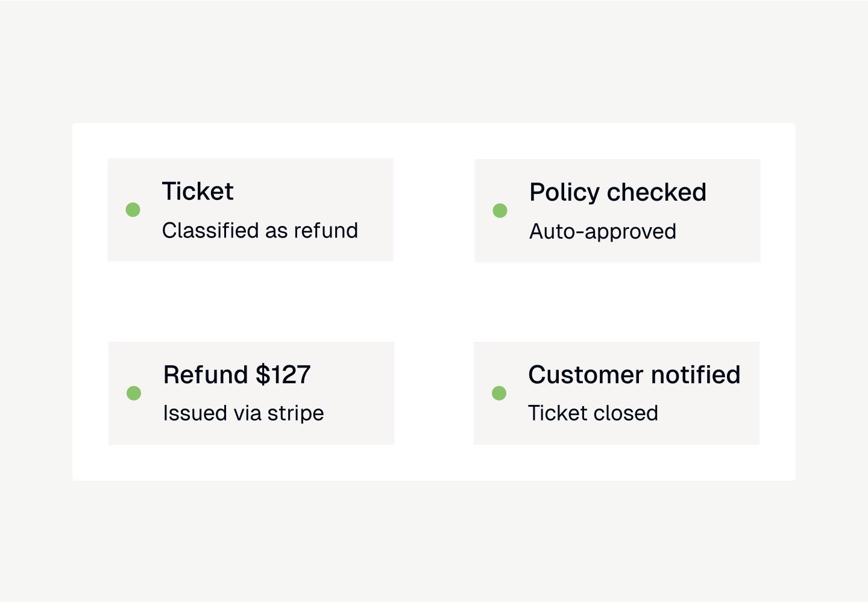This screenshot has width=868, height=602.
Task: Click the "Classified as refund" subtitle
Action: 260,231
